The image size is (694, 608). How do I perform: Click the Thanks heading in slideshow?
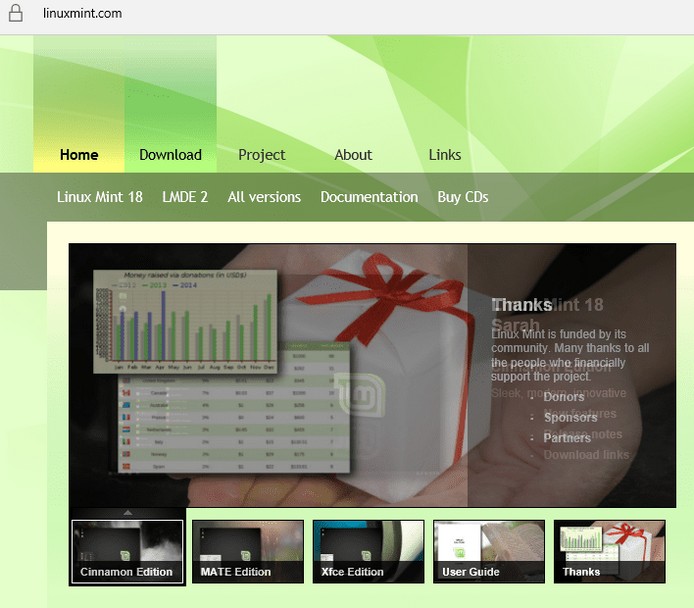click(522, 305)
